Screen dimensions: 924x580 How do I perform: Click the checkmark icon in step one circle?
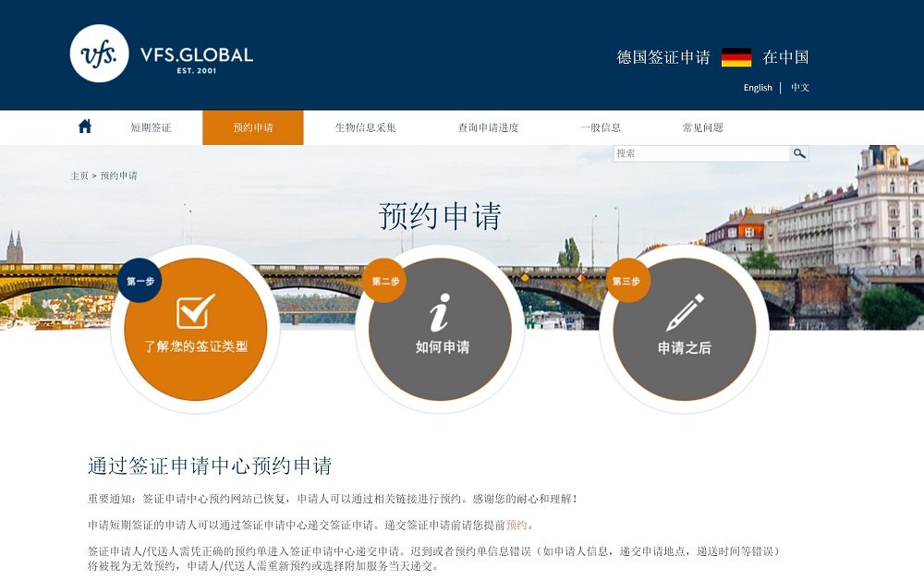[x=196, y=311]
